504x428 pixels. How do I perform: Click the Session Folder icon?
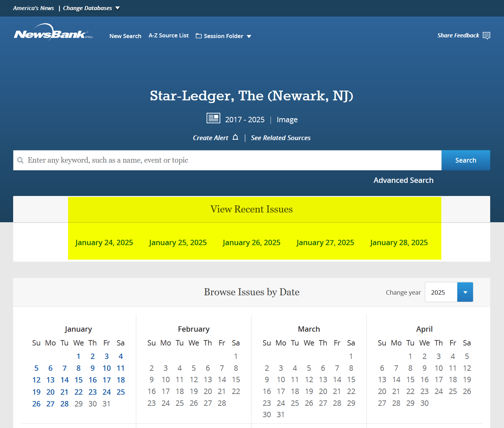tap(199, 36)
